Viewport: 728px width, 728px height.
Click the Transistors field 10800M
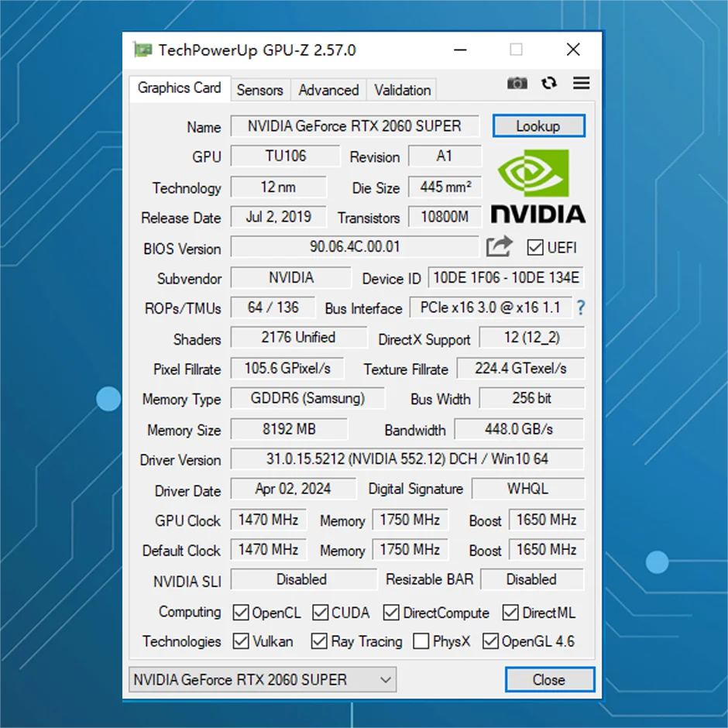click(x=445, y=217)
